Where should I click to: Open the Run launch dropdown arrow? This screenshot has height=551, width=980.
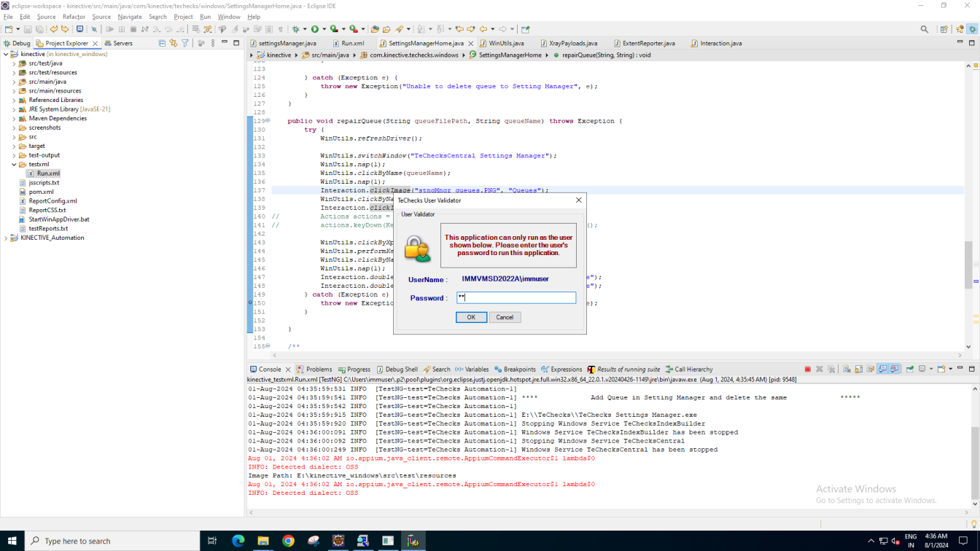click(x=324, y=29)
